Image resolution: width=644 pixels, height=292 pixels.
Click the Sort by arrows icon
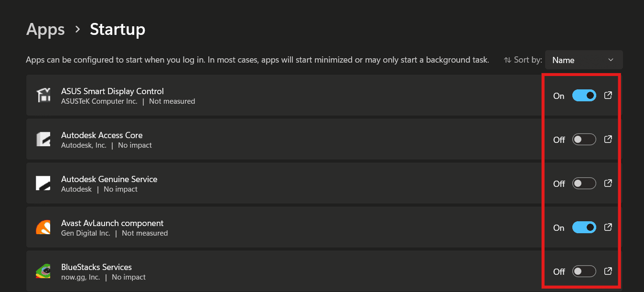click(x=507, y=60)
